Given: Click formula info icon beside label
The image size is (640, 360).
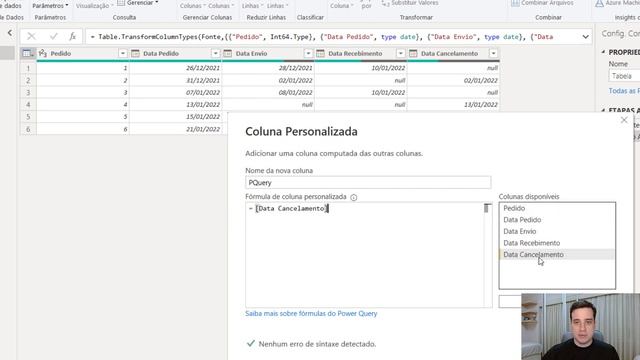Looking at the screenshot, I should coord(353,197).
